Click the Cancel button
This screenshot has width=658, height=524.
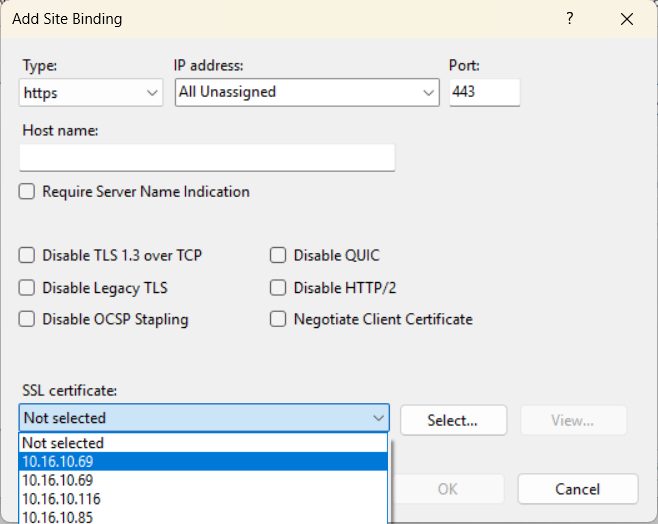point(577,489)
